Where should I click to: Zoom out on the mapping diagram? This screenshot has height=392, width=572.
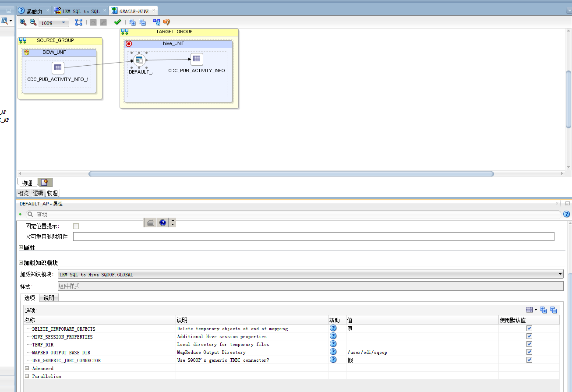click(x=33, y=22)
